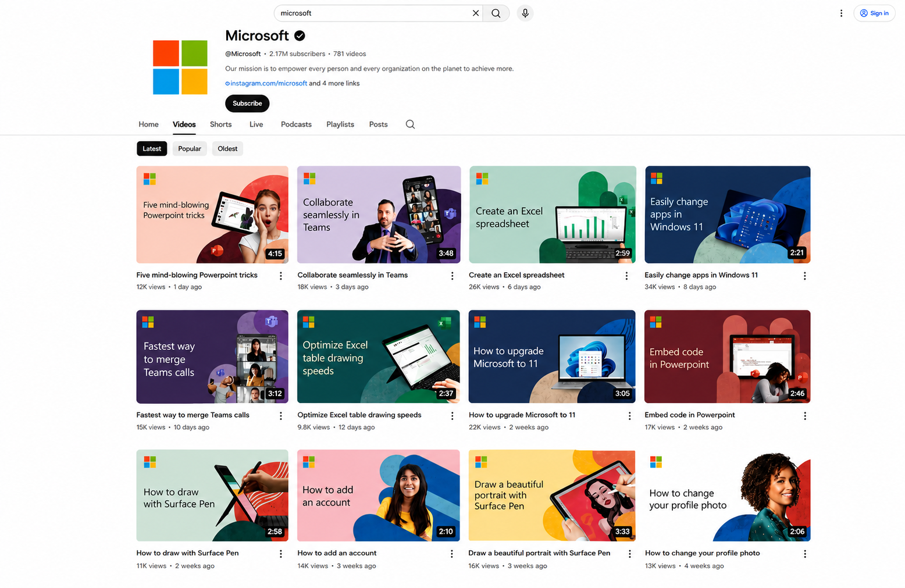The width and height of the screenshot is (905, 588).
Task: Open Optimize Excel table drawing speeds title
Action: [x=359, y=415]
